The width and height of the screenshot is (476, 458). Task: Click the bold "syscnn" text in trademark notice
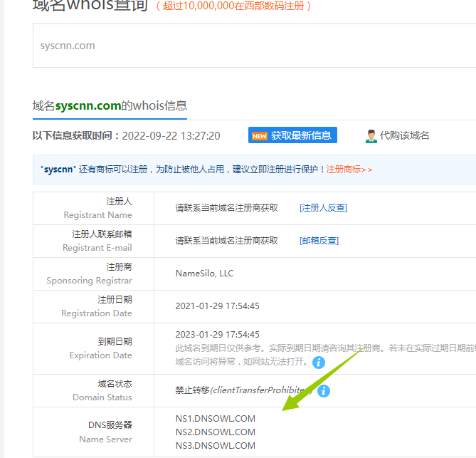58,170
